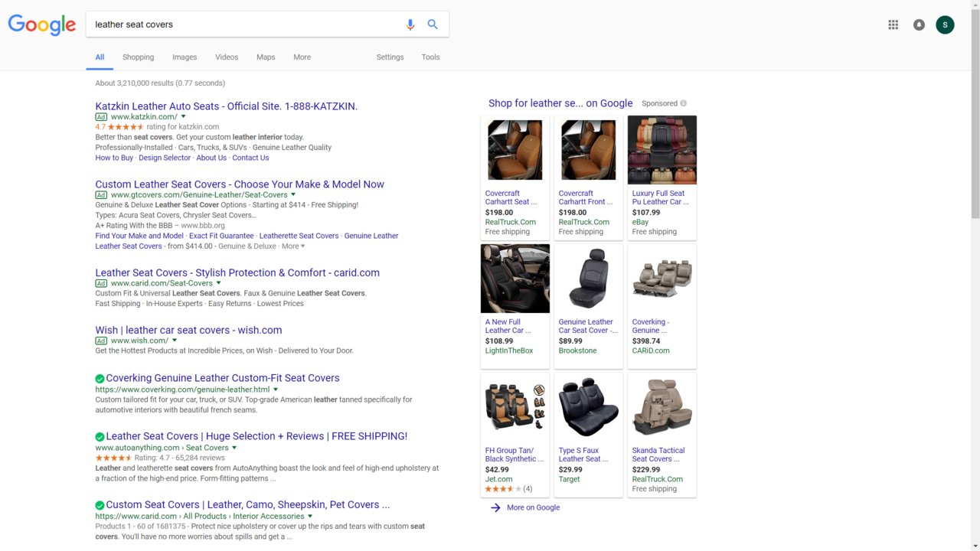This screenshot has height=551, width=980.
Task: Expand the coverking.com URL dropdown arrow
Action: [x=276, y=390]
